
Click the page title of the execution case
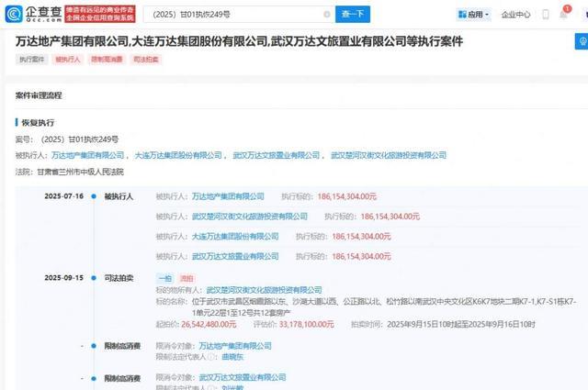coord(239,41)
